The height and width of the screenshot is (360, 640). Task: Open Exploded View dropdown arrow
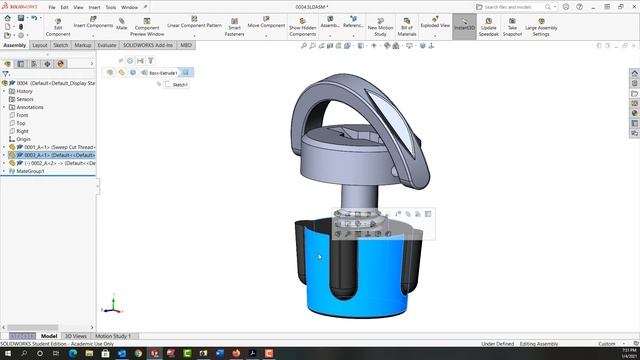click(x=435, y=36)
